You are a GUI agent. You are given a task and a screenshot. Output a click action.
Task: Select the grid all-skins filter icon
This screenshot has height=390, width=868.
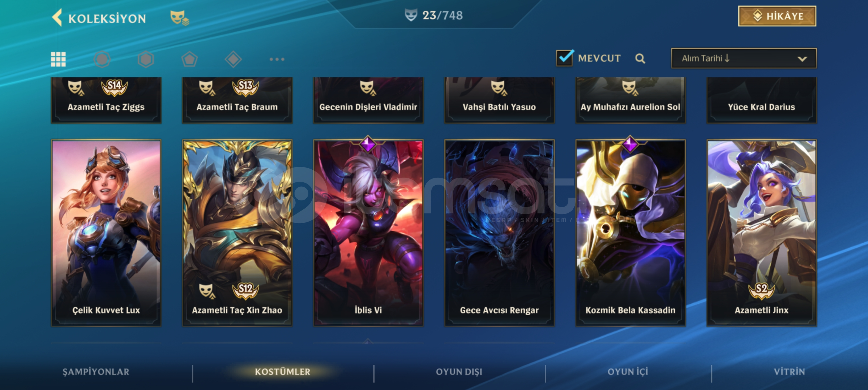pyautogui.click(x=58, y=59)
